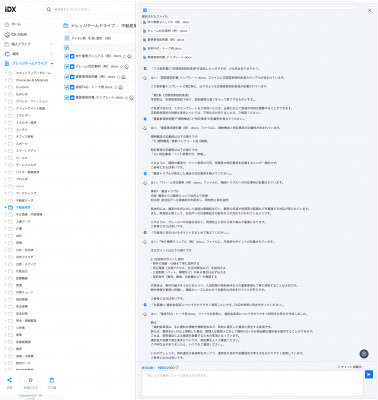Open the trash bin icon in the bottom toolbar

coord(52,380)
